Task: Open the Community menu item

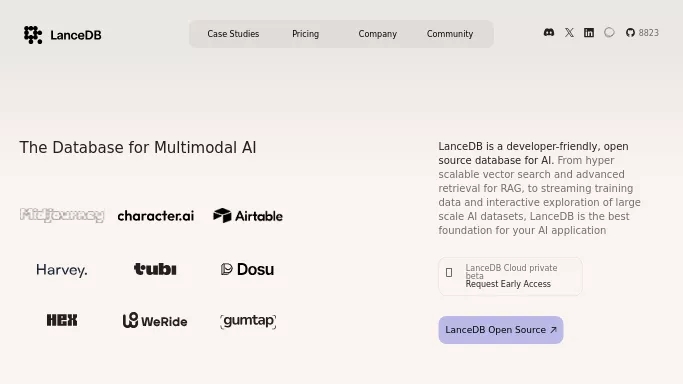Action: coord(450,34)
